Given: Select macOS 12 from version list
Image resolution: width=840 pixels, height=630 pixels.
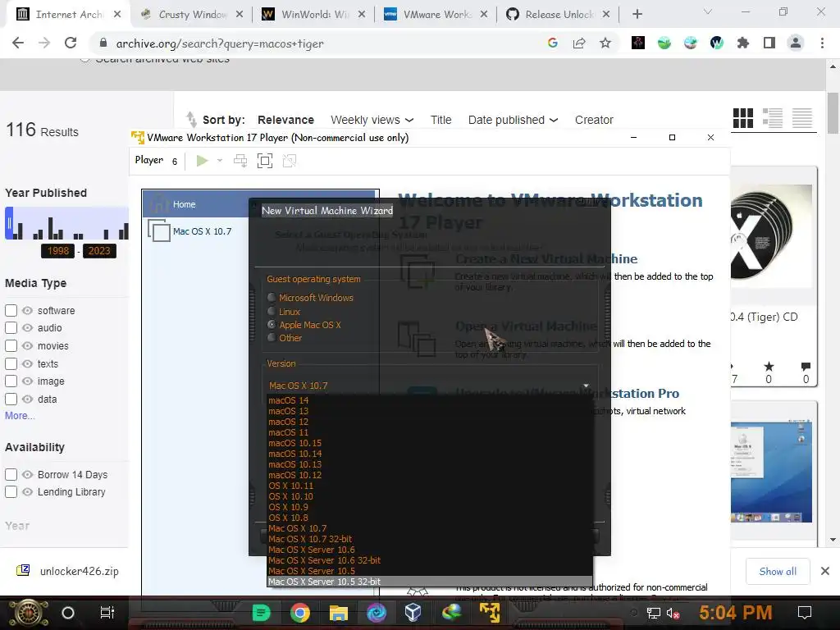Looking at the screenshot, I should click(430, 422).
